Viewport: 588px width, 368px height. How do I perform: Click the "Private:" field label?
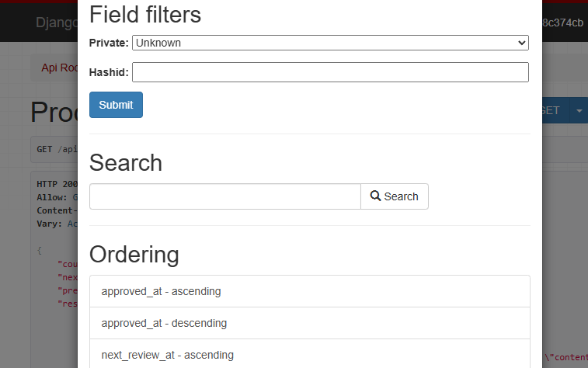click(109, 43)
